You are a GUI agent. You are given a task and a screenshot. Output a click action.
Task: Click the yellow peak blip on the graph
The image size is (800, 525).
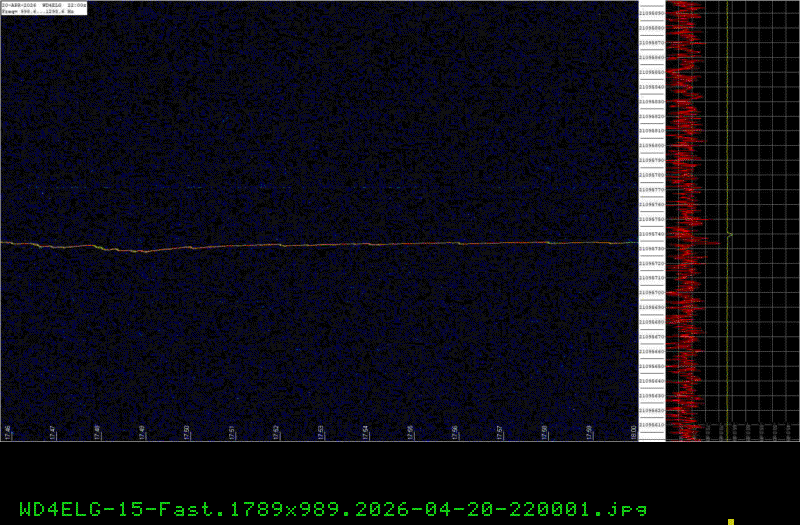pyautogui.click(x=730, y=235)
